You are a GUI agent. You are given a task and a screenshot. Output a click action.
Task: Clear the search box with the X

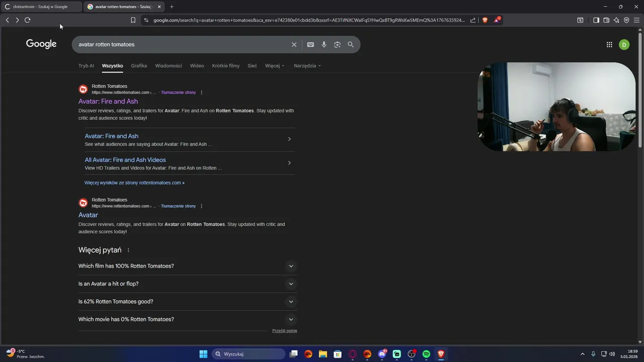[x=294, y=44]
